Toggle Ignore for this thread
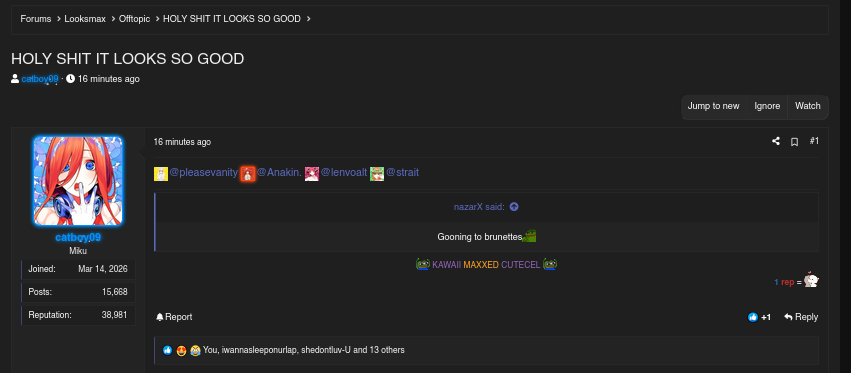The height and width of the screenshot is (373, 851). (767, 106)
